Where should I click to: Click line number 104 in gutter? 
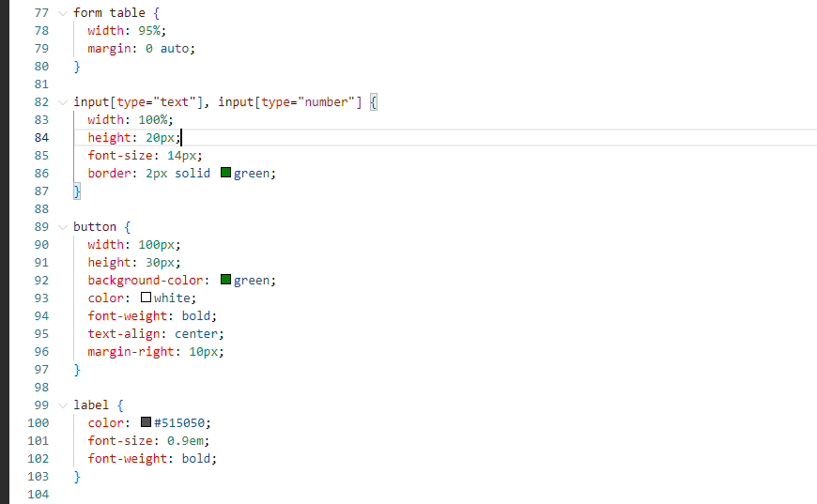(x=39, y=494)
